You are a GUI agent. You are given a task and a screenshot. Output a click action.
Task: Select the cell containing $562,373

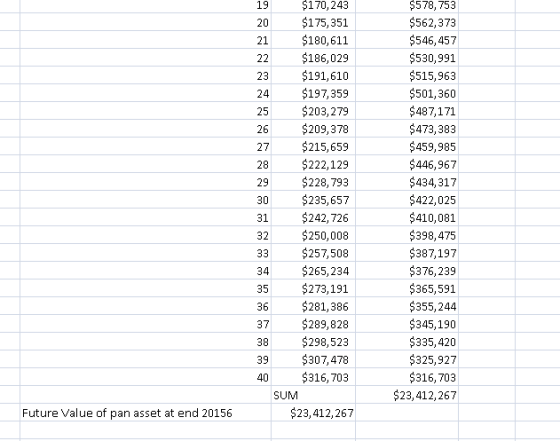(x=407, y=22)
